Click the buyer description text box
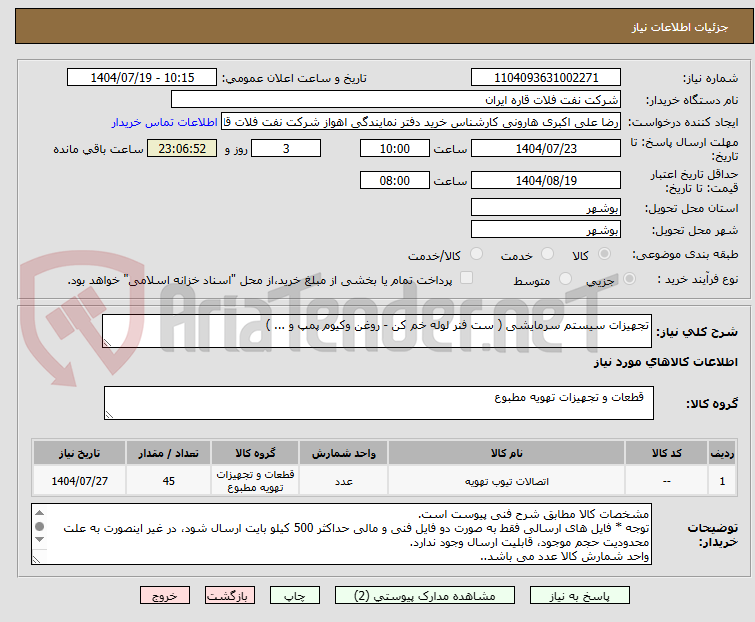This screenshot has height=622, width=755. pyautogui.click(x=341, y=534)
